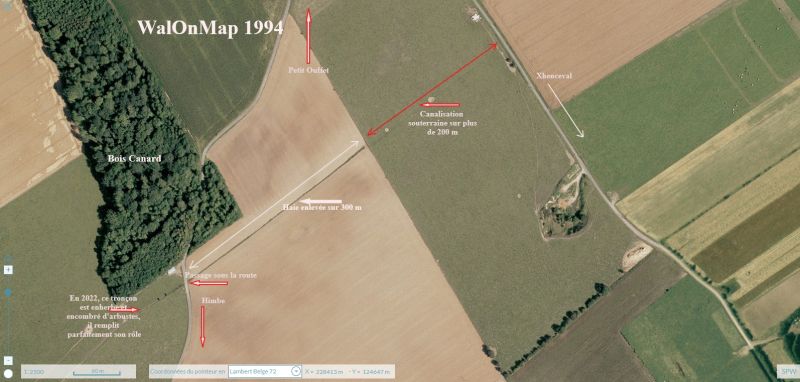The image size is (800, 382).
Task: Zoom in with the plus button
Action: 8,270
